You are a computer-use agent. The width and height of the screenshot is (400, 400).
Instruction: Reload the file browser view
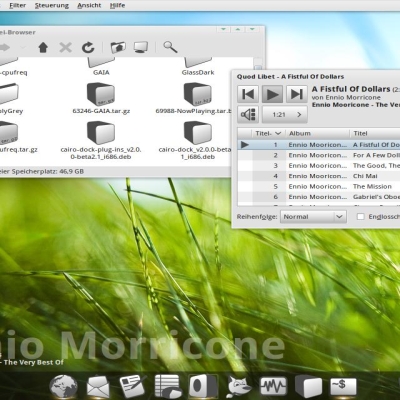point(88,47)
